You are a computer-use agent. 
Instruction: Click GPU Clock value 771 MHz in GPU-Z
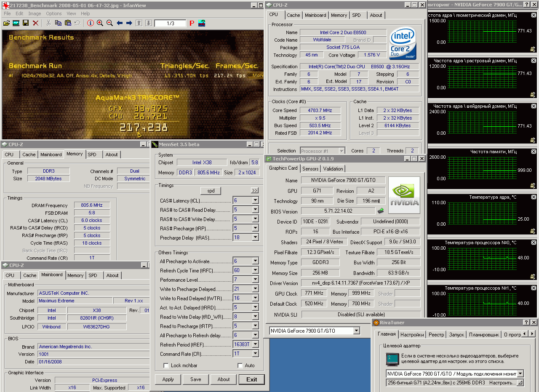314,293
